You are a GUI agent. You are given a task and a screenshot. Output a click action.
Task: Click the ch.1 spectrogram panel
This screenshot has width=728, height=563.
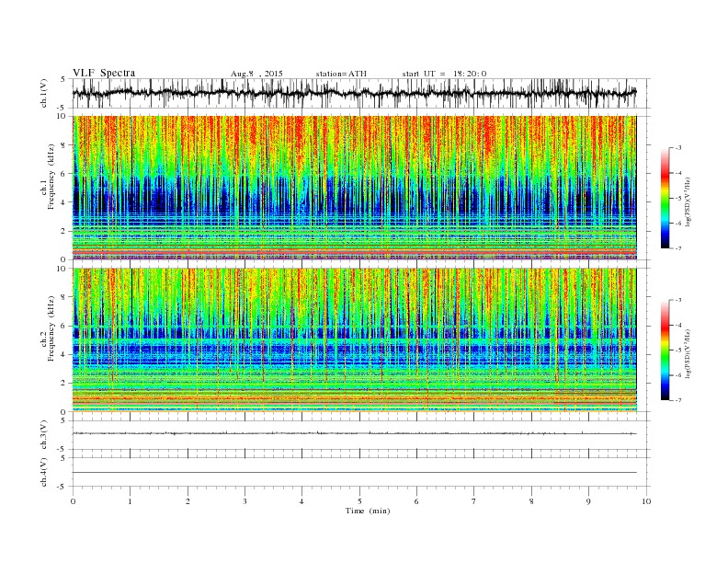(354, 188)
